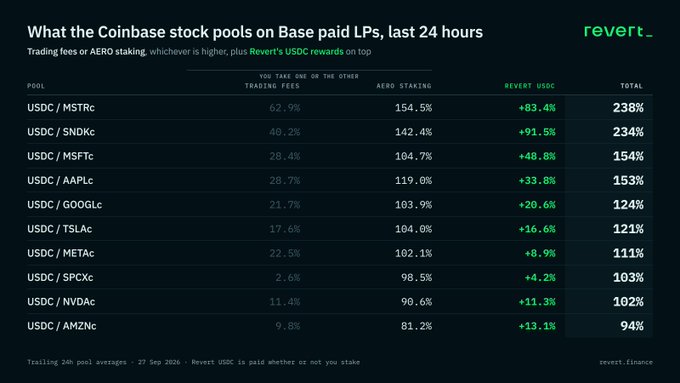This screenshot has height=383, width=680.
Task: Click the 22.5% trading fees value
Action: click(x=284, y=253)
